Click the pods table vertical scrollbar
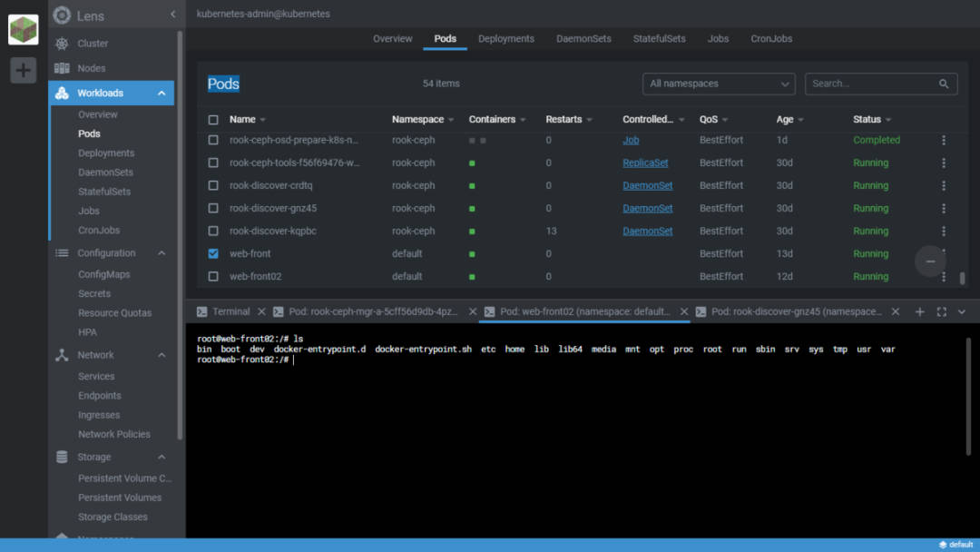Screen dimensions: 980x552 pos(962,278)
